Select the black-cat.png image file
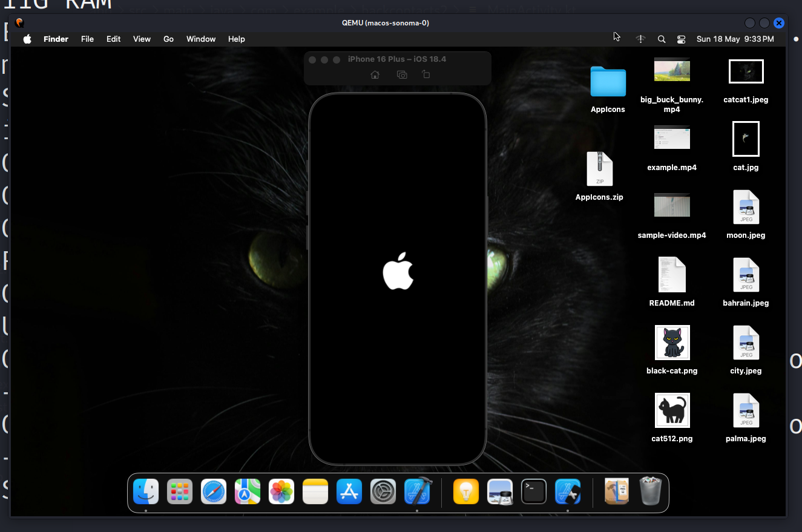 coord(672,343)
